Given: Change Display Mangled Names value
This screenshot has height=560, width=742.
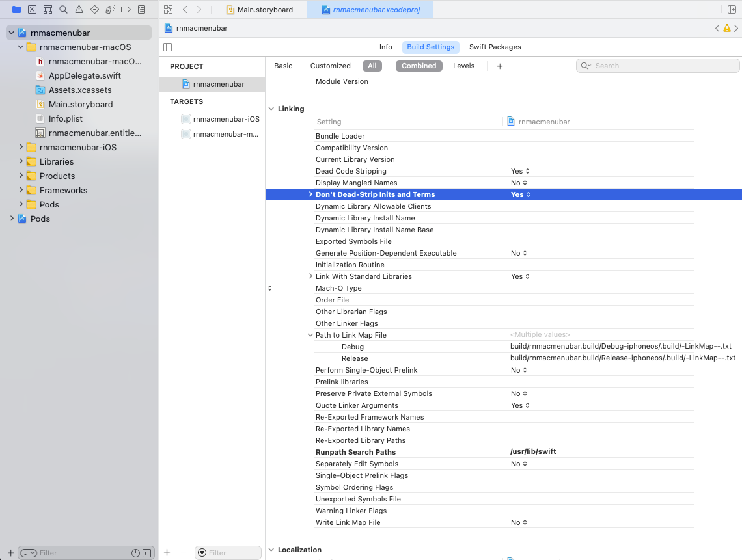Looking at the screenshot, I should 519,183.
